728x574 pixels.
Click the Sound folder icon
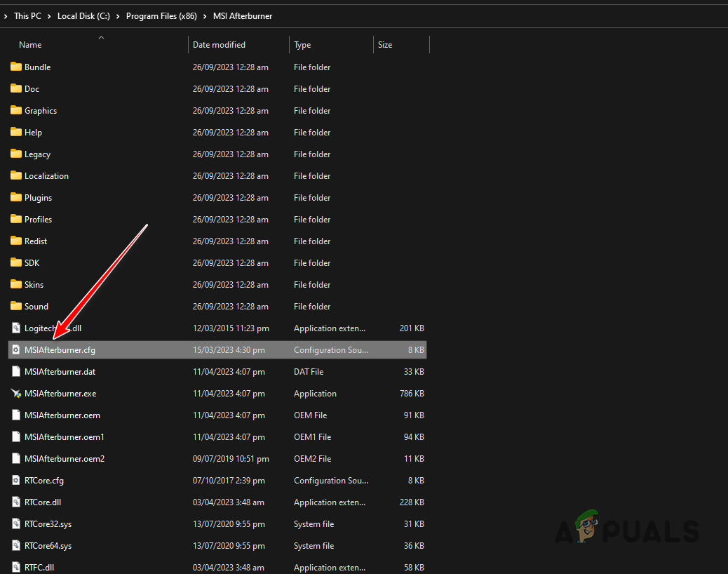[16, 306]
